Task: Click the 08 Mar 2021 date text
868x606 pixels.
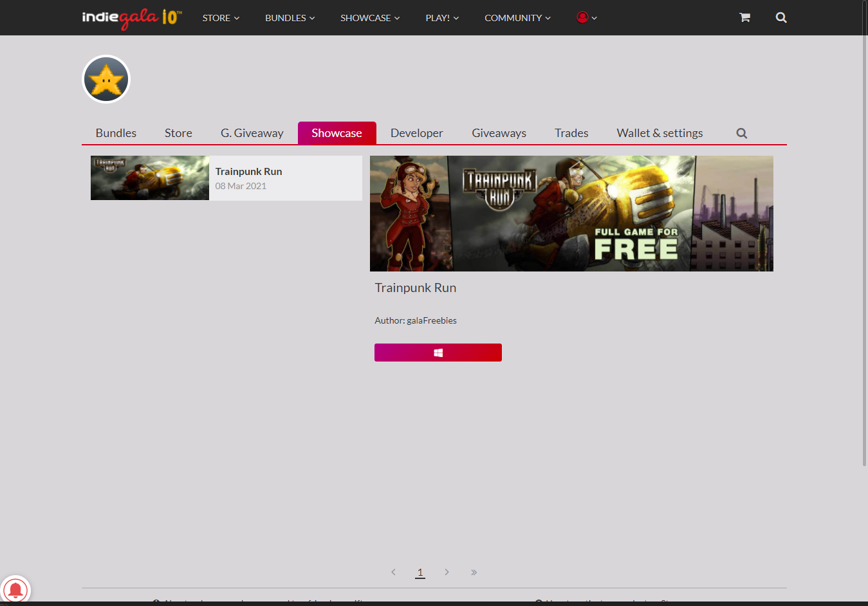Action: pyautogui.click(x=241, y=186)
